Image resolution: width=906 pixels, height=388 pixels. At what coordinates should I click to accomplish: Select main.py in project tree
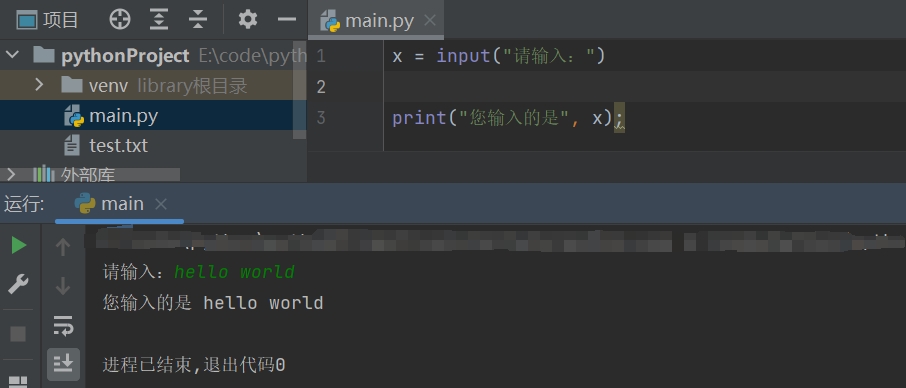click(153, 116)
